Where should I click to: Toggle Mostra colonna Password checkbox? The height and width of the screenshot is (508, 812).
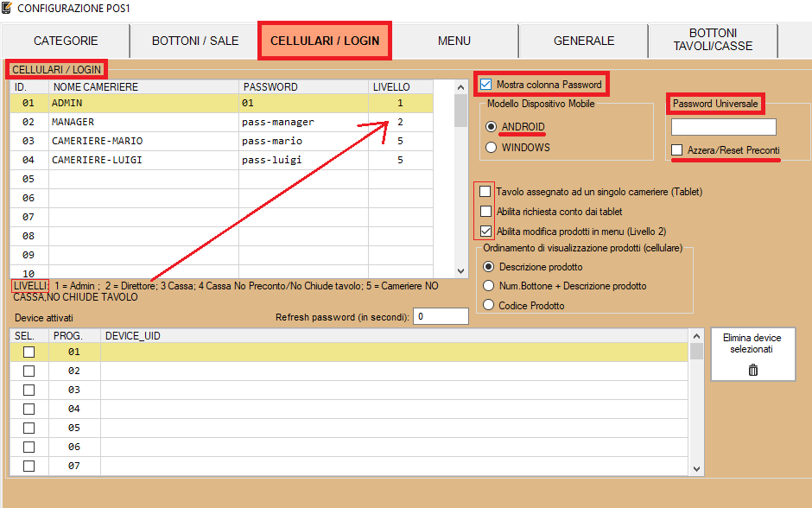pos(485,85)
